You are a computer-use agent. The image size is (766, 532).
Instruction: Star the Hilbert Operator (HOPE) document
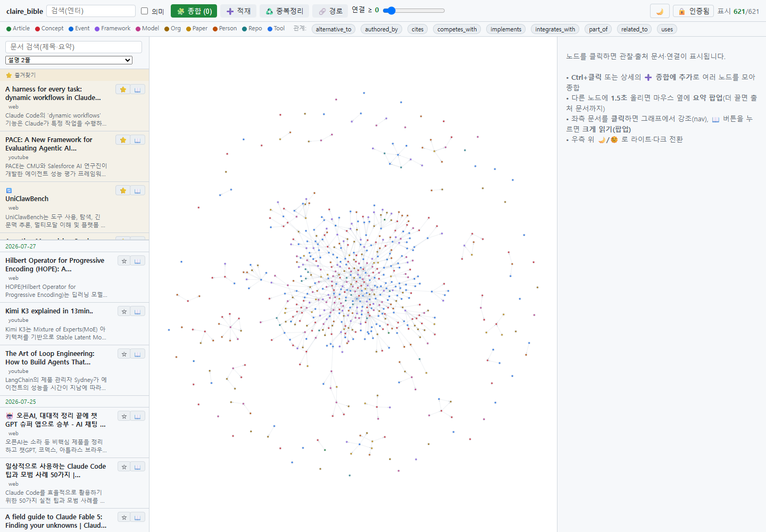coord(124,261)
